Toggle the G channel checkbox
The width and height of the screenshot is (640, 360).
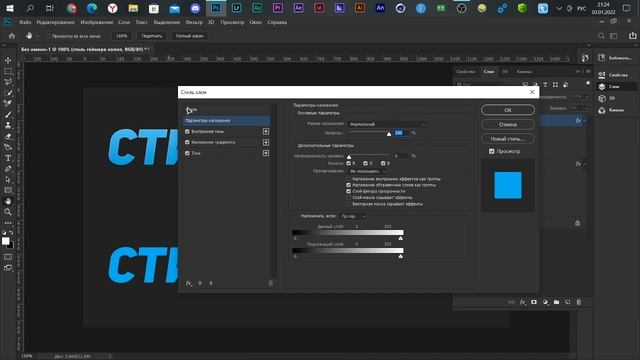point(365,163)
